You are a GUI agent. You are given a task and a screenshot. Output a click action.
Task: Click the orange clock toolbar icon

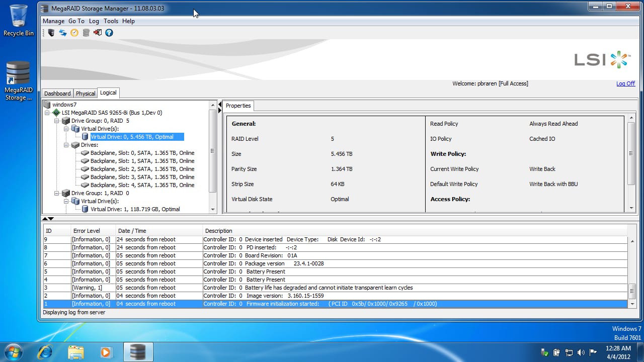point(74,33)
